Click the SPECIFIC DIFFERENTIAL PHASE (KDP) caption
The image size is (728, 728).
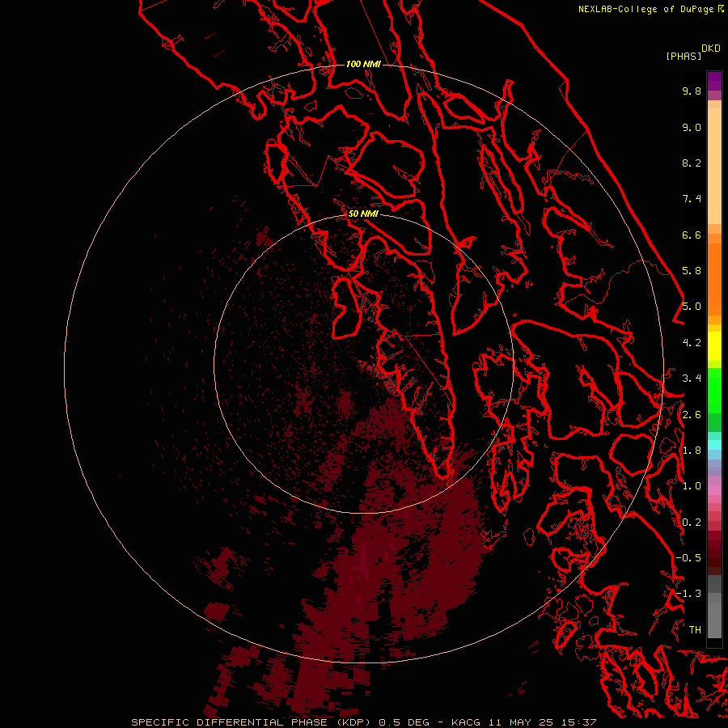(252, 722)
